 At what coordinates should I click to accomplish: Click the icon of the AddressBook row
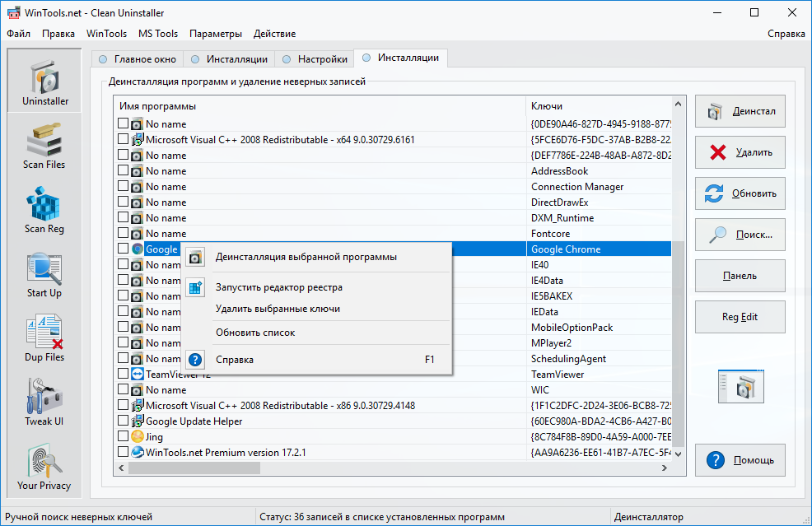(138, 171)
